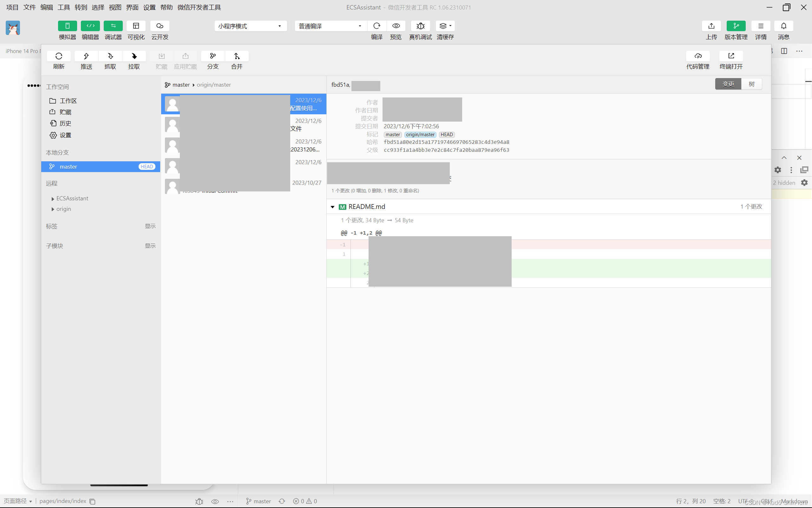This screenshot has width=812, height=508.
Task: Click the upload (上传) icon
Action: pyautogui.click(x=711, y=26)
